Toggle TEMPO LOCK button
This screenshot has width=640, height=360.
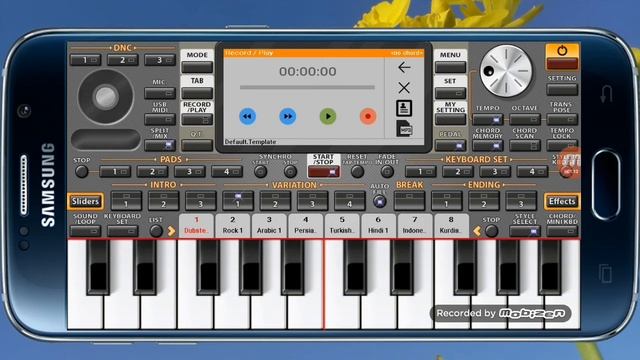tap(562, 145)
